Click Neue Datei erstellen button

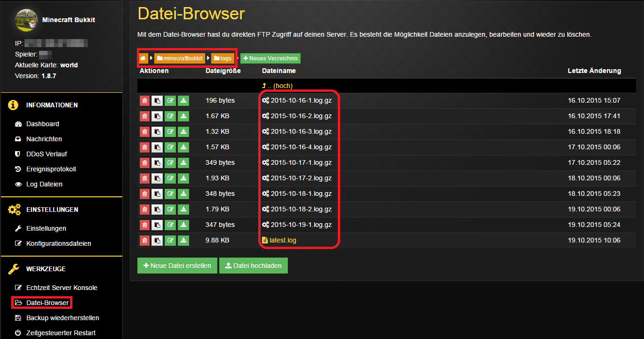click(177, 266)
